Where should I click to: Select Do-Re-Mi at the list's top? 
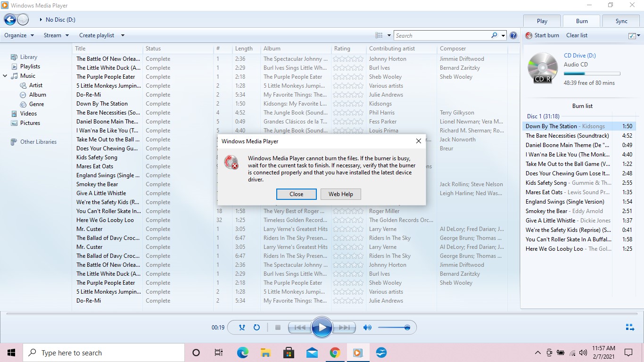(x=89, y=95)
